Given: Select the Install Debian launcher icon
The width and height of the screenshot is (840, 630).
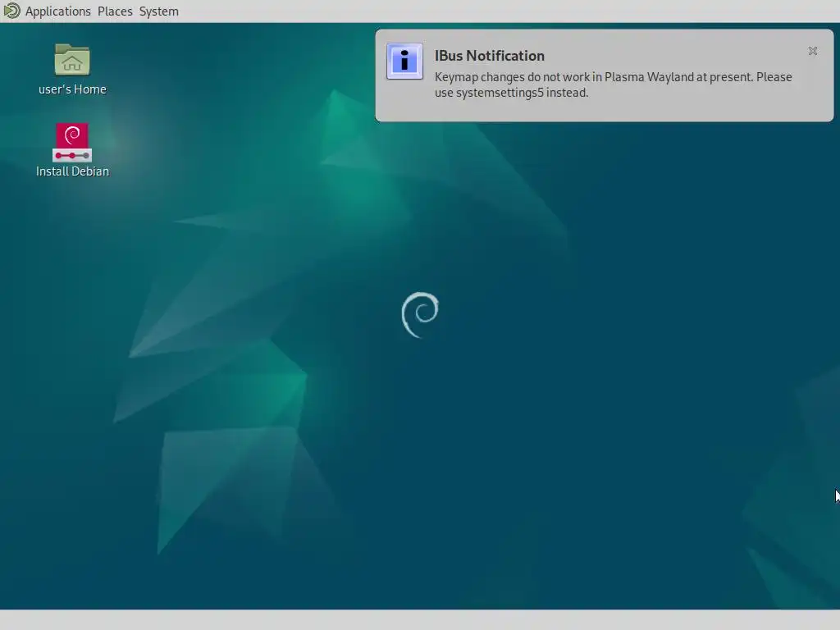Looking at the screenshot, I should click(72, 143).
